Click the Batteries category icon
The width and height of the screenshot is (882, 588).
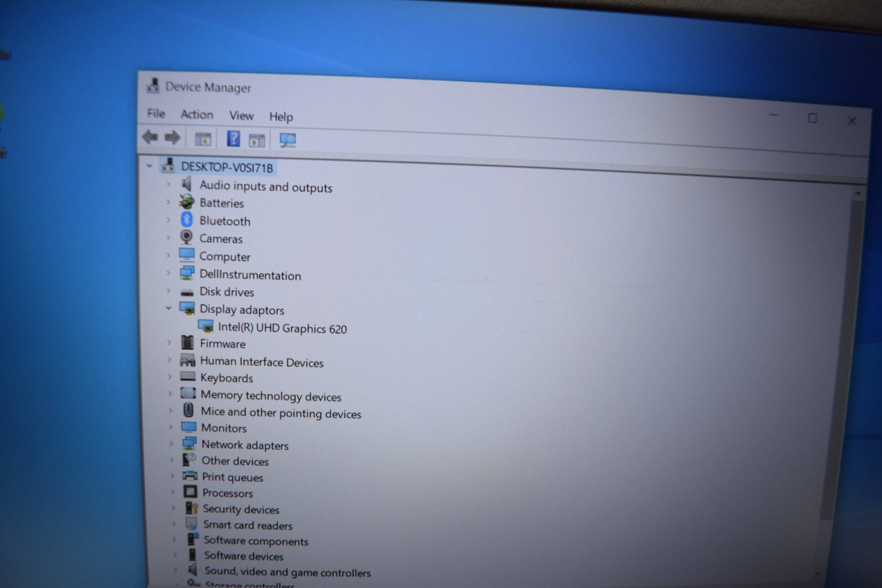tap(186, 202)
